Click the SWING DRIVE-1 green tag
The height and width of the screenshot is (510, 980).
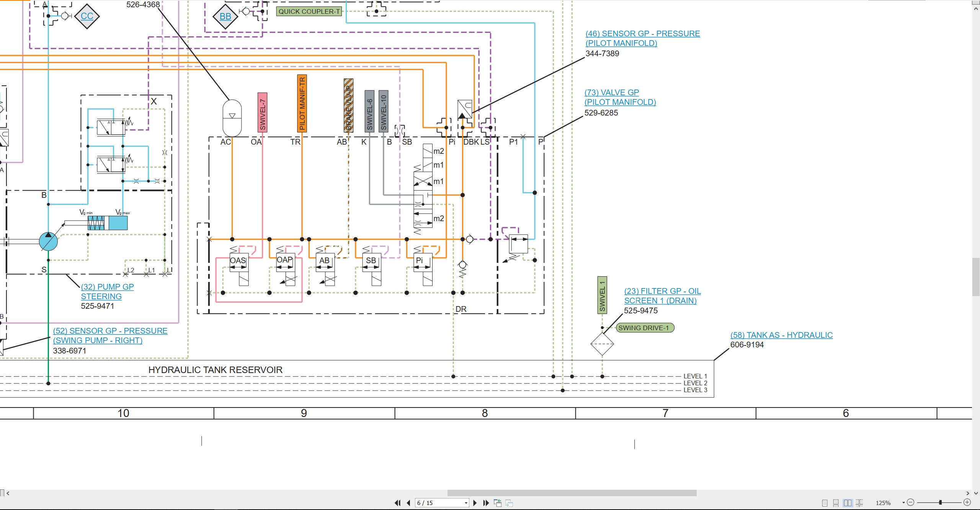coord(645,328)
